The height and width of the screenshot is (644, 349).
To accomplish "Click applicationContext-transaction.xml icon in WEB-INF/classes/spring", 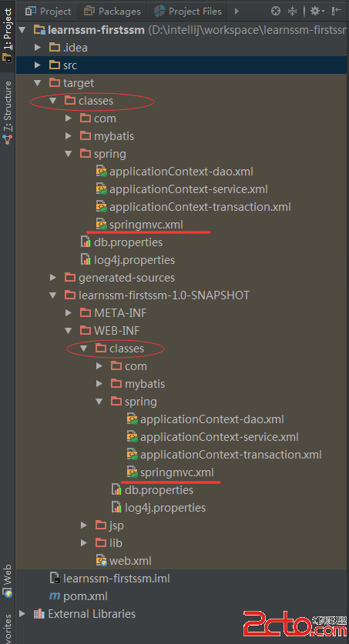I will coord(132,455).
